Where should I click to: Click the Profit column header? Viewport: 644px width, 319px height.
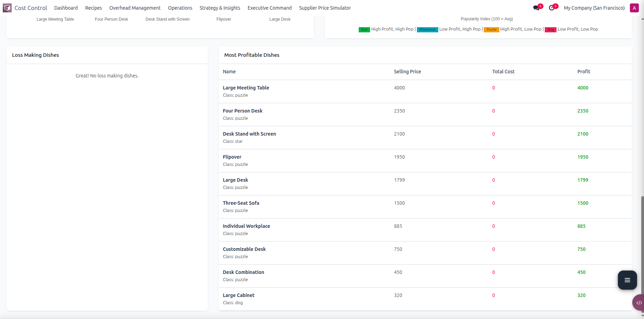(x=584, y=72)
